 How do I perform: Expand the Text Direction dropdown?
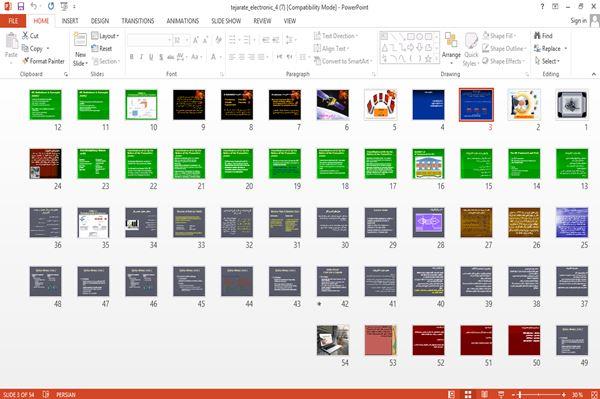[x=336, y=36]
